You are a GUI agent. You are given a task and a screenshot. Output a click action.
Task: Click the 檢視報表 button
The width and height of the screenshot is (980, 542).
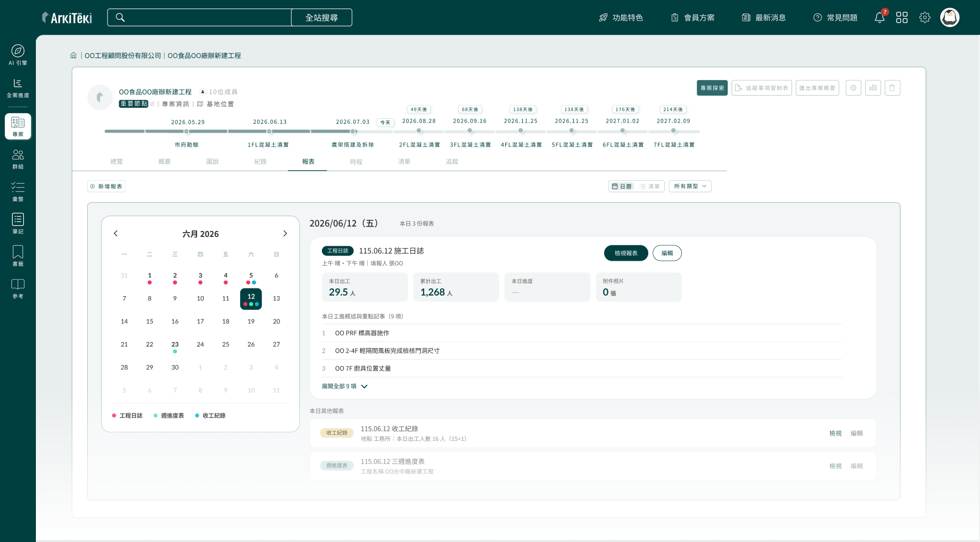[626, 253]
